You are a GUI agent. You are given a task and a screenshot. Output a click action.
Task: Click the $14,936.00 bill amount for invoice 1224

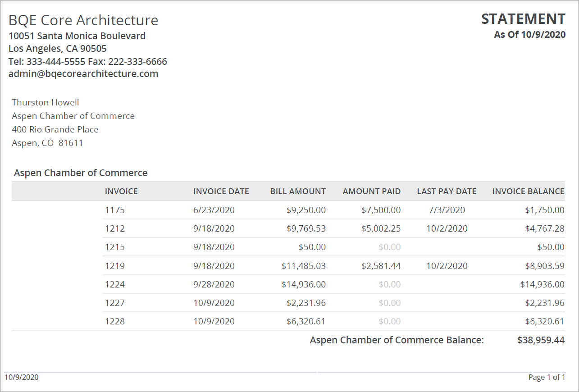pos(303,284)
